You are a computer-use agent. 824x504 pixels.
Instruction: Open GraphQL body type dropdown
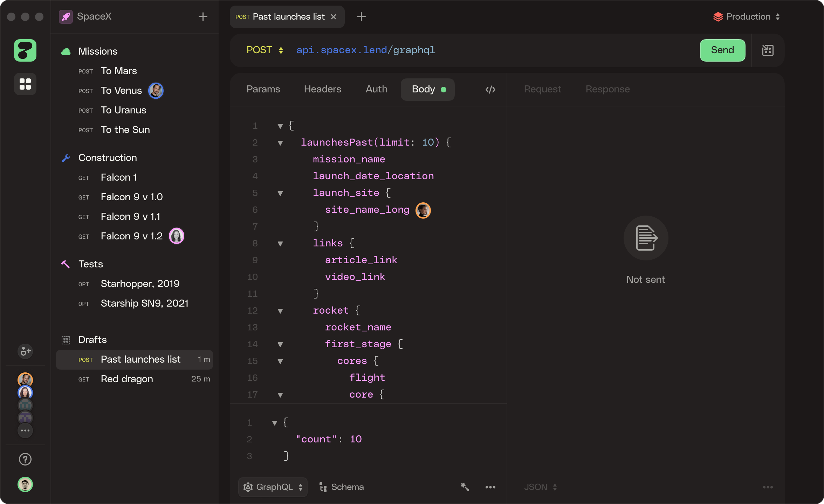273,487
